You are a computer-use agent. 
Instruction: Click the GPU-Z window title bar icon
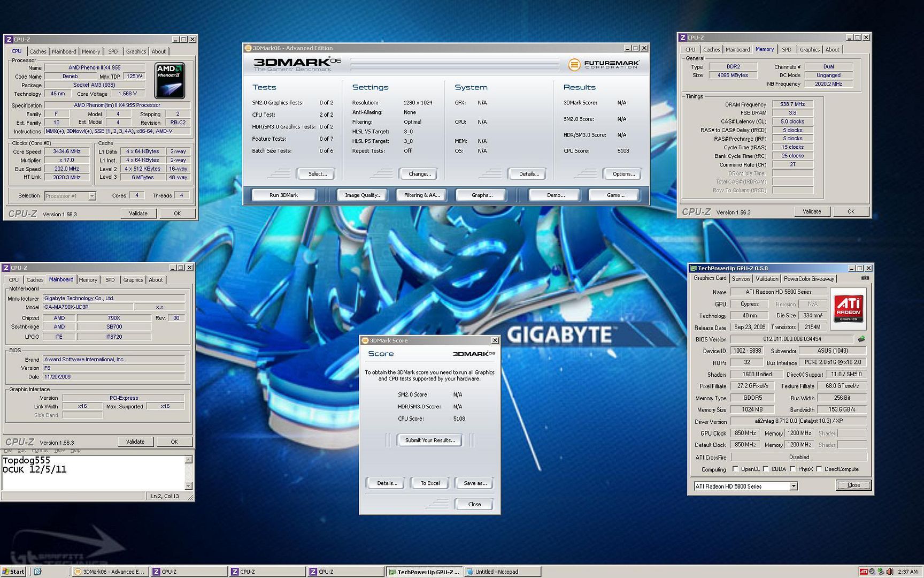point(694,268)
